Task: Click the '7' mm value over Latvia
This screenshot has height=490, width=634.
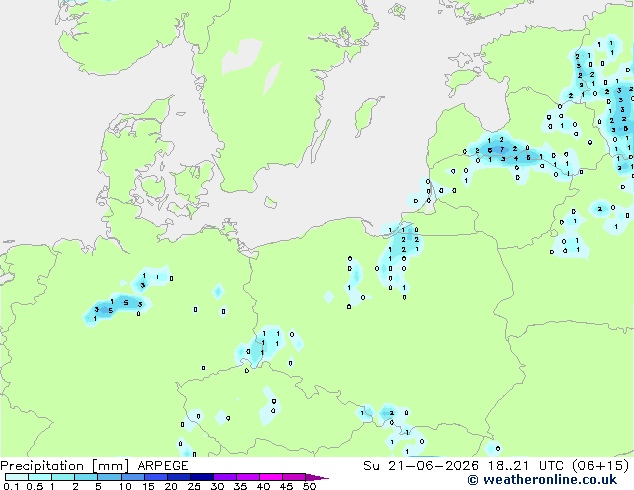Action: (502, 149)
